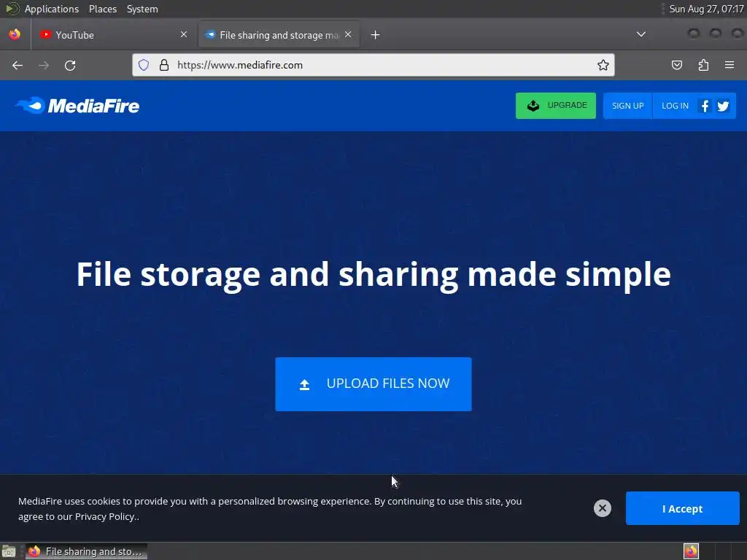Log in with Twitter icon
Screen dimensions: 747x560
pyautogui.click(x=723, y=106)
